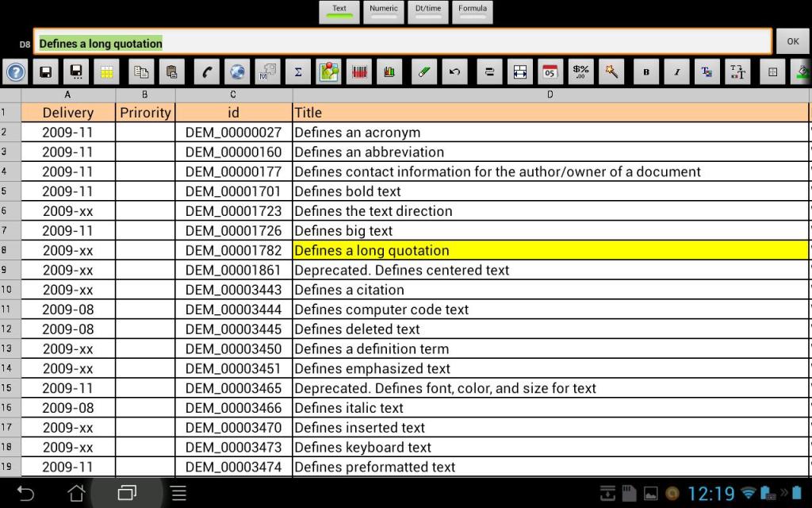Open the Help question-mark icon
The image size is (812, 508).
coord(16,72)
